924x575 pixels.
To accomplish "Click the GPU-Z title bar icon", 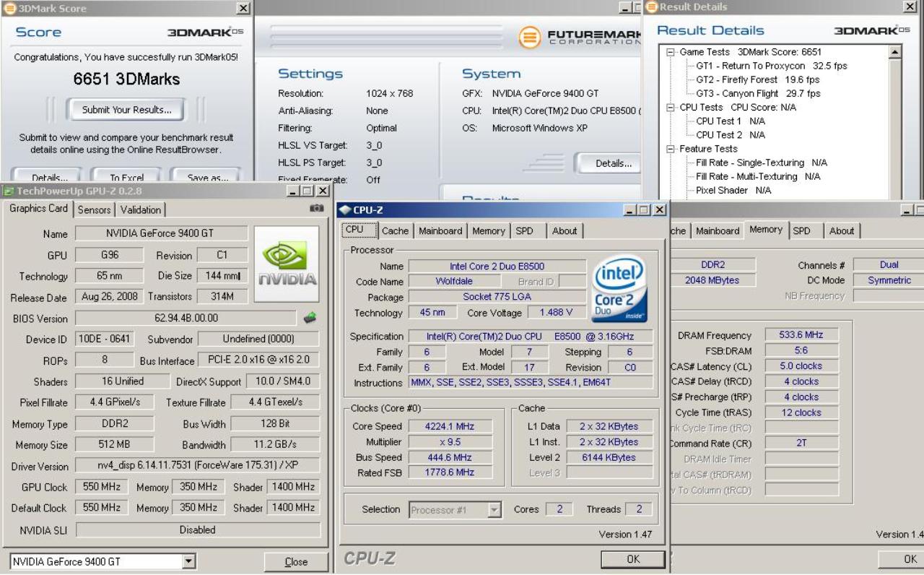I will point(9,191).
